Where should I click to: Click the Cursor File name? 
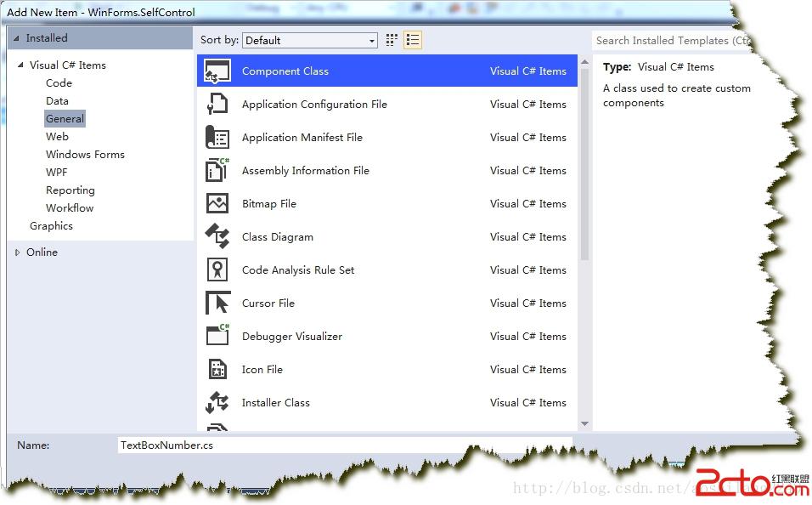coord(268,304)
